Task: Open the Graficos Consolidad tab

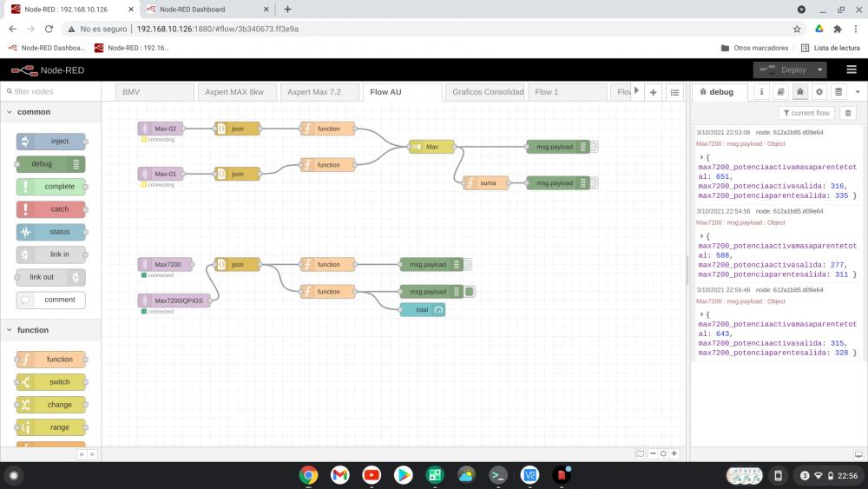Action: coord(485,92)
